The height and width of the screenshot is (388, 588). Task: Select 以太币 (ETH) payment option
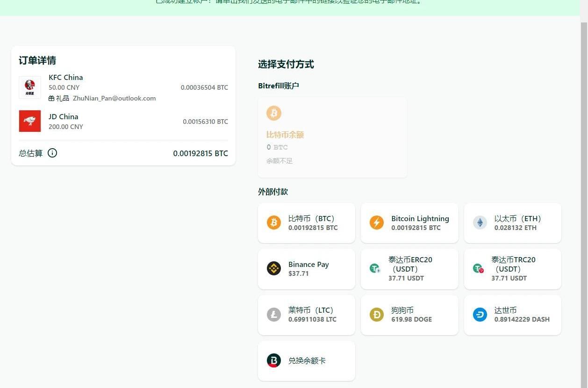coord(513,223)
